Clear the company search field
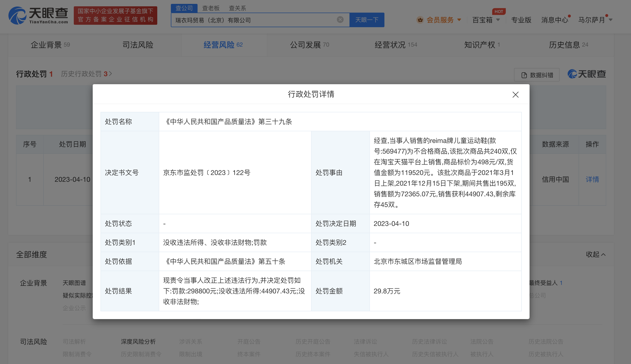 [340, 19]
